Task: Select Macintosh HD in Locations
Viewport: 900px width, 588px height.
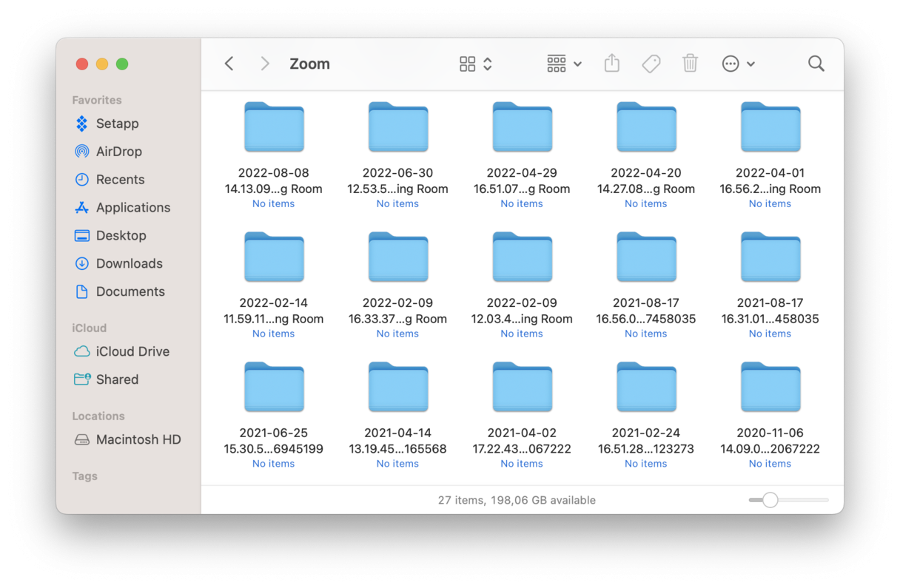Action: [x=138, y=439]
